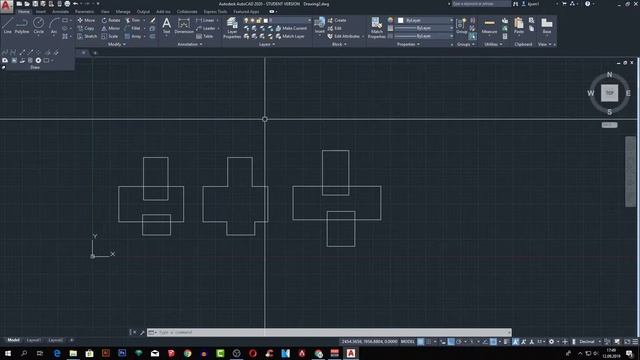The height and width of the screenshot is (360, 640).
Task: Toggle grid display in status bar
Action: pos(420,342)
